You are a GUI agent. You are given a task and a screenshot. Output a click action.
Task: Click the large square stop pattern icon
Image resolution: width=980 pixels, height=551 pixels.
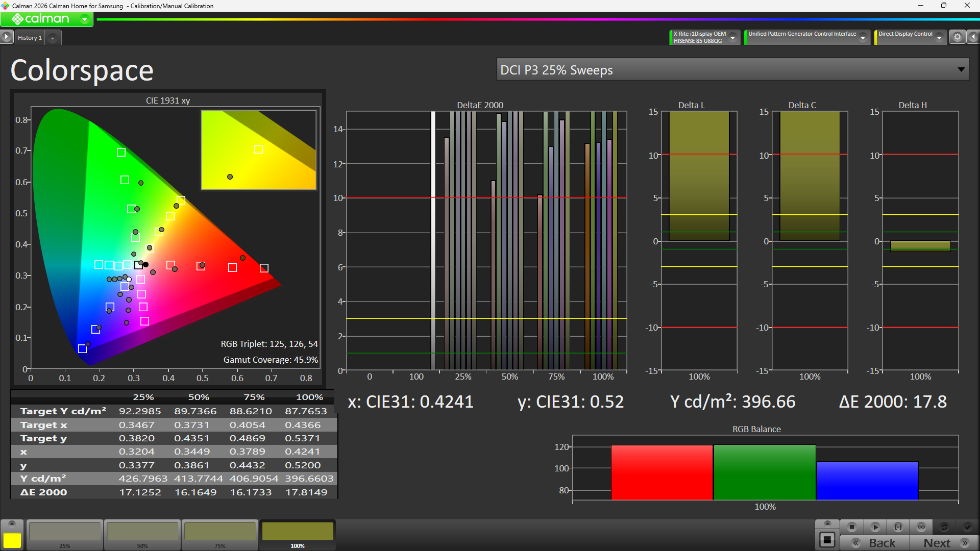pyautogui.click(x=827, y=540)
